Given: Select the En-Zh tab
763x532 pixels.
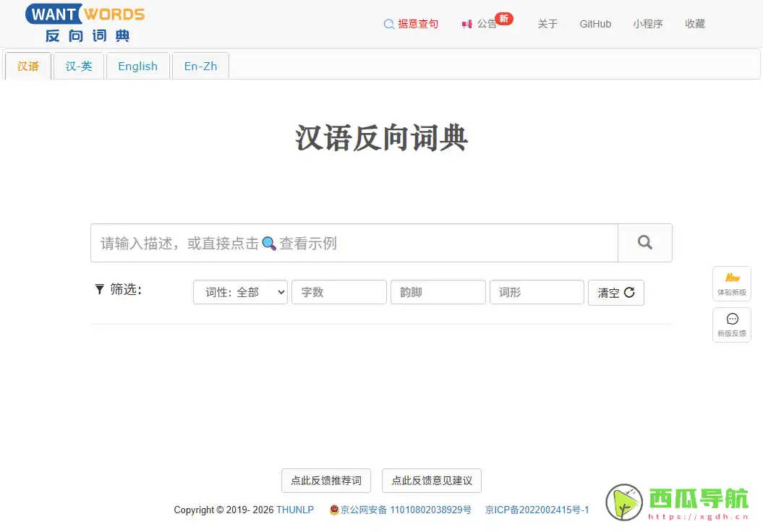Looking at the screenshot, I should pyautogui.click(x=200, y=66).
